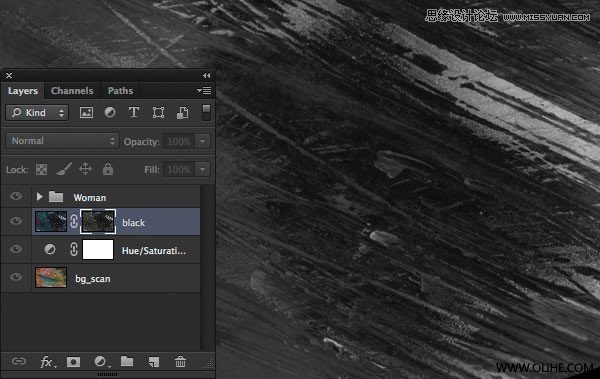Viewport: 600px width, 379px height.
Task: Create a new layer
Action: [x=154, y=362]
